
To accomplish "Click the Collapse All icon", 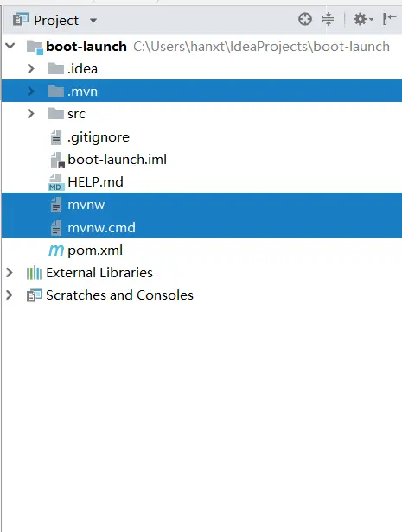I will pos(328,19).
